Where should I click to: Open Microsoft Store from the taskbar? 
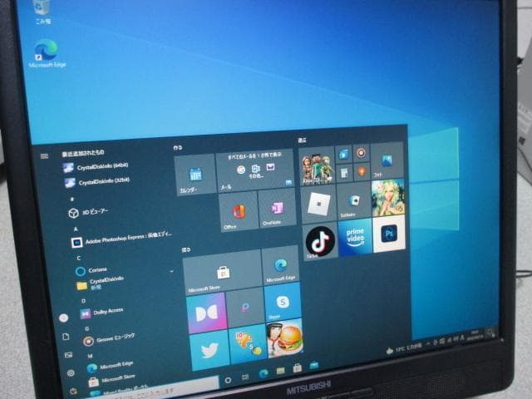point(298,367)
